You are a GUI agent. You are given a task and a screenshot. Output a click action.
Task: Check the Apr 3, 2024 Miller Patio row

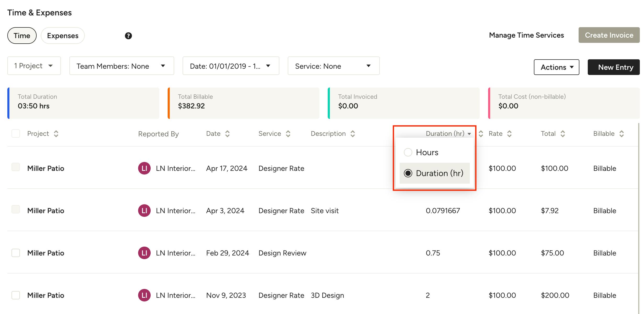pos(16,209)
